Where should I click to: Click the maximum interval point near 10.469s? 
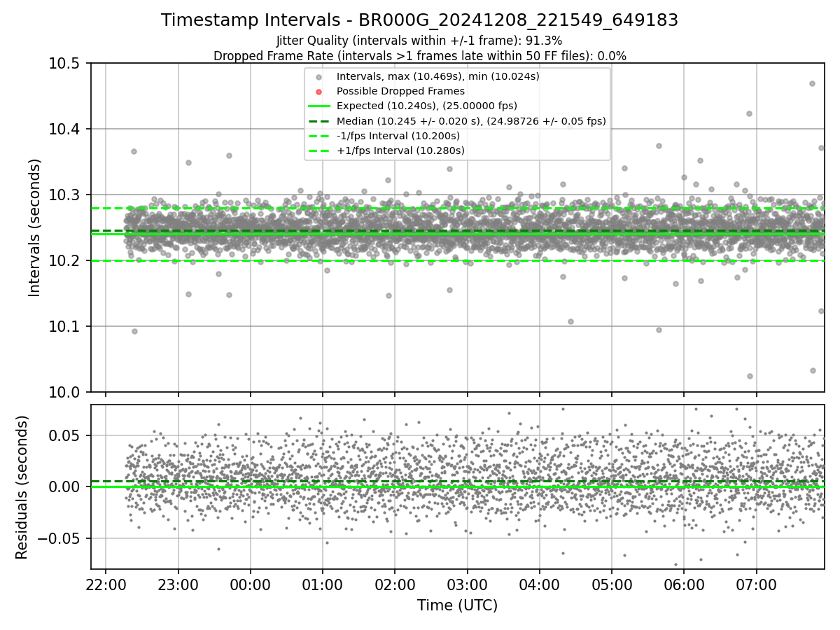coord(812,83)
